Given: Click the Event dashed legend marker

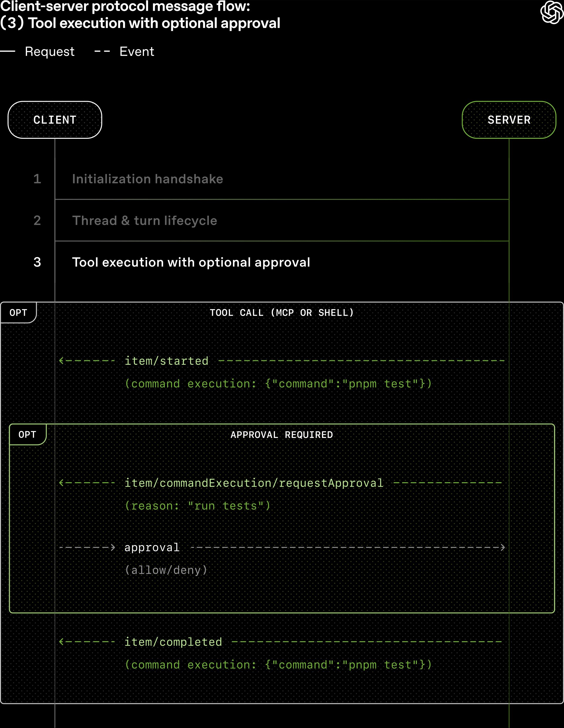Looking at the screenshot, I should coord(102,52).
